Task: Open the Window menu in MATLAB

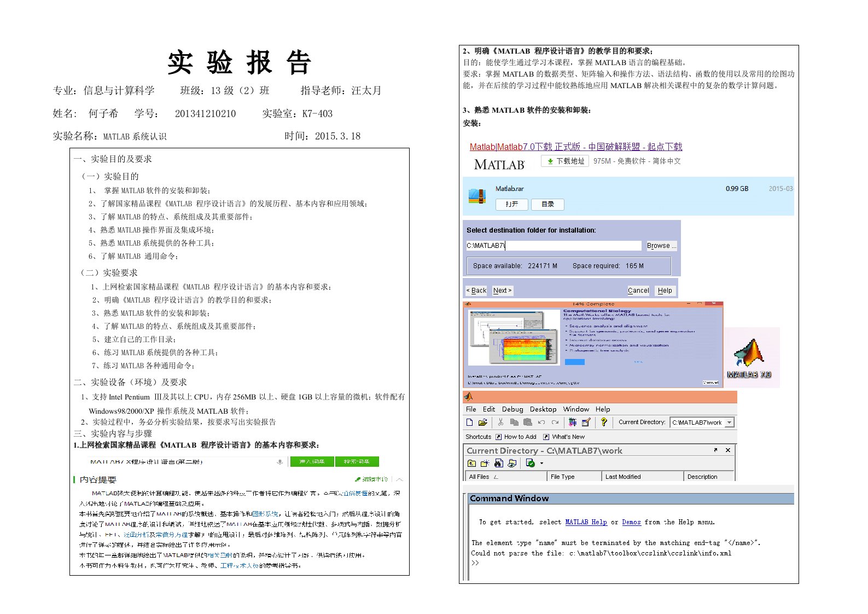Action: tap(576, 409)
